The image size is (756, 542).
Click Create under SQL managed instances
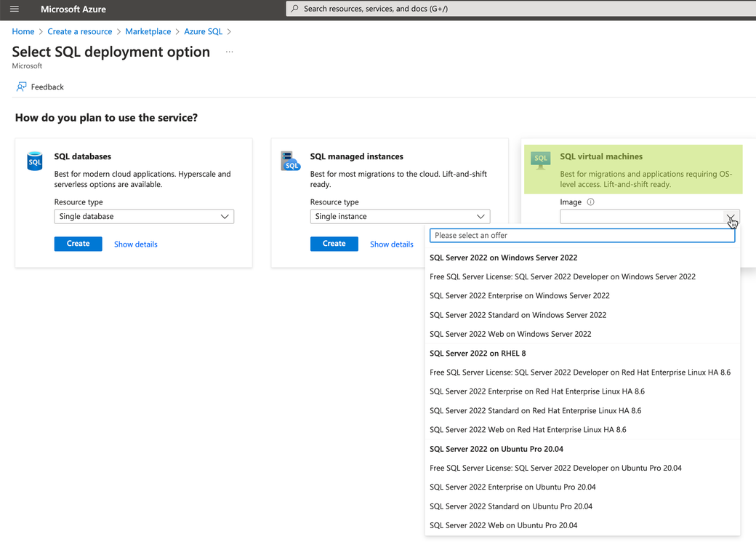(x=334, y=244)
